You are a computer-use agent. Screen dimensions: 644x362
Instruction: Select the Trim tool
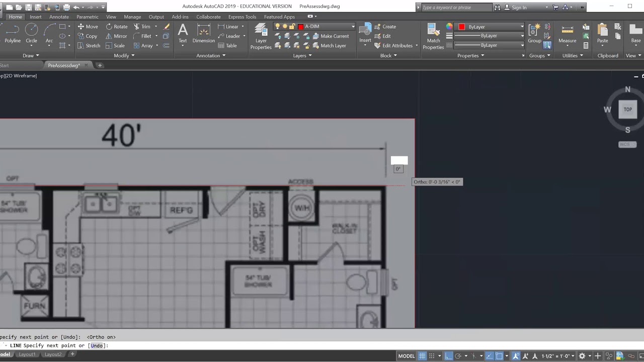click(x=142, y=27)
